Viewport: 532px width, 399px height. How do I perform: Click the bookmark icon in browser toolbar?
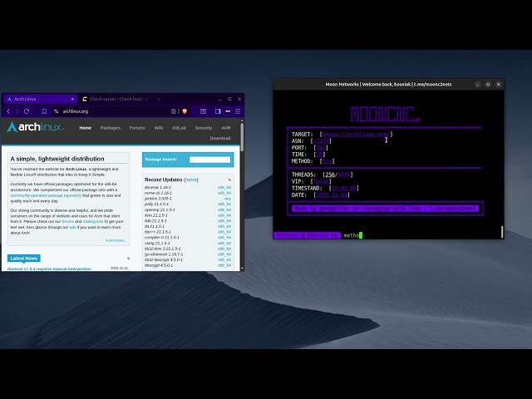[x=44, y=111]
